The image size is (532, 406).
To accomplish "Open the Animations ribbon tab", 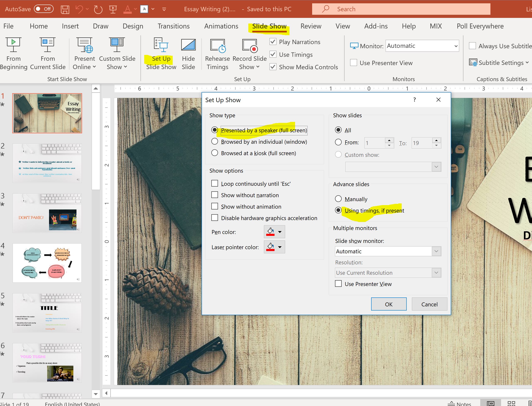I will (x=221, y=26).
